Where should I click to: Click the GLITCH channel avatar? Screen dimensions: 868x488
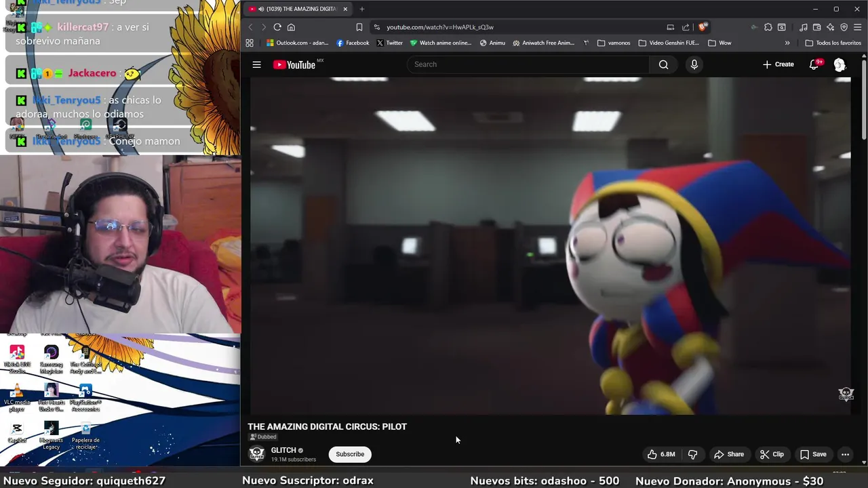point(256,454)
